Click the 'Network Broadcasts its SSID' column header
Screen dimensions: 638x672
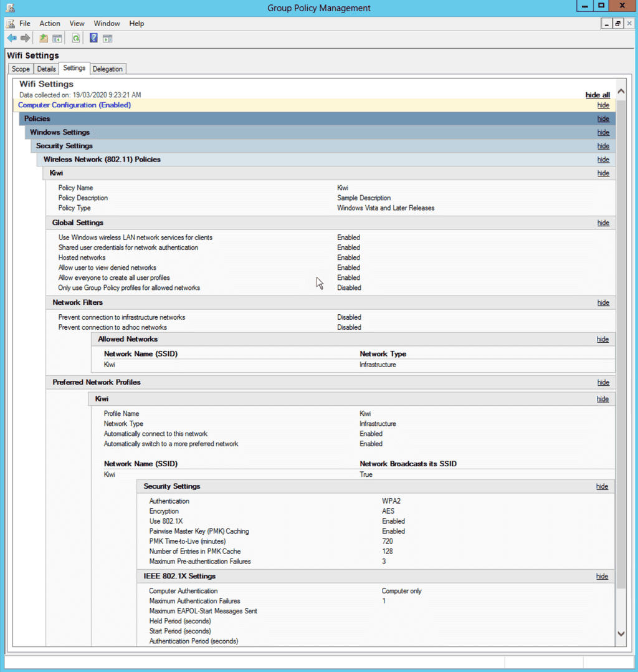(x=408, y=464)
